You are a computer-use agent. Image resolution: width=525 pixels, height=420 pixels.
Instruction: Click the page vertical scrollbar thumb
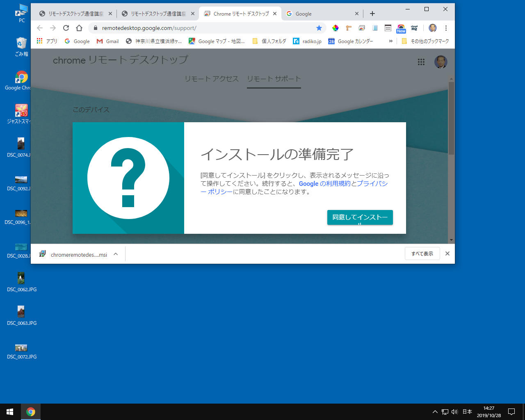[x=451, y=118]
